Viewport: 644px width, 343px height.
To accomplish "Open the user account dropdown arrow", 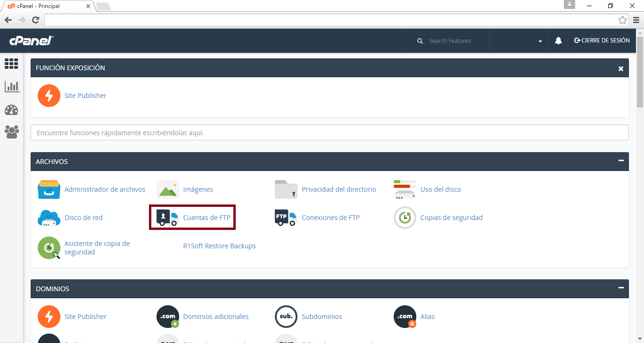I will [x=540, y=41].
